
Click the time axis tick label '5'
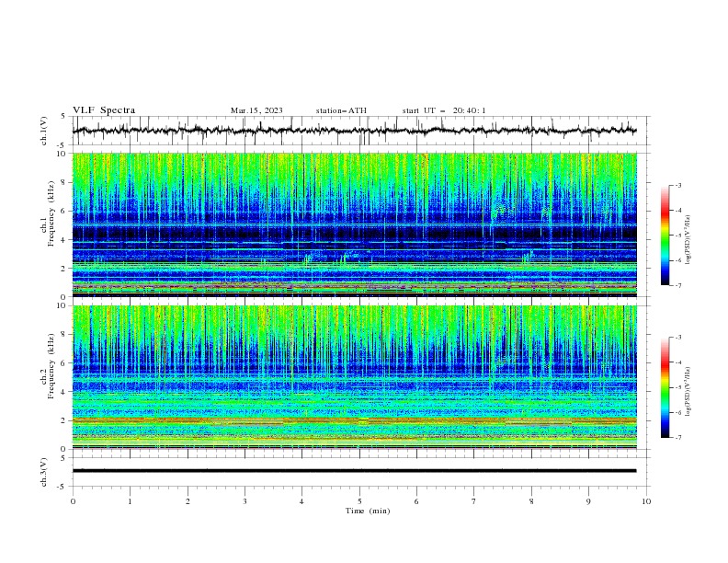click(x=359, y=501)
